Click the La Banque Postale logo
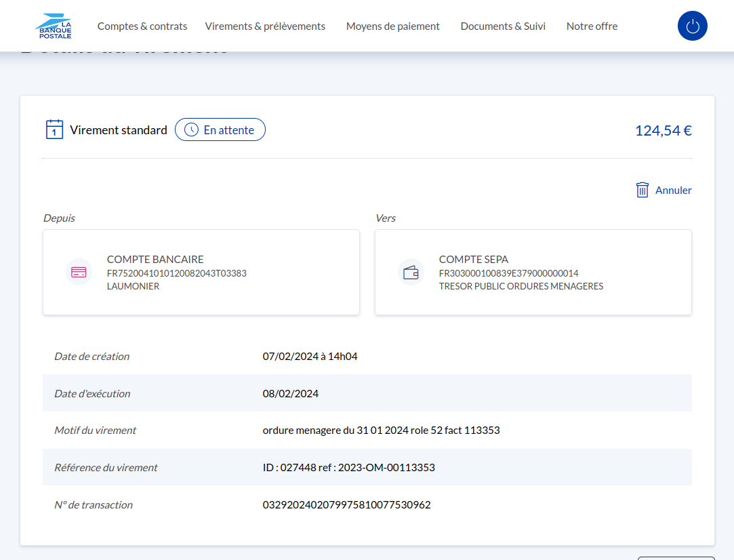 click(x=54, y=26)
